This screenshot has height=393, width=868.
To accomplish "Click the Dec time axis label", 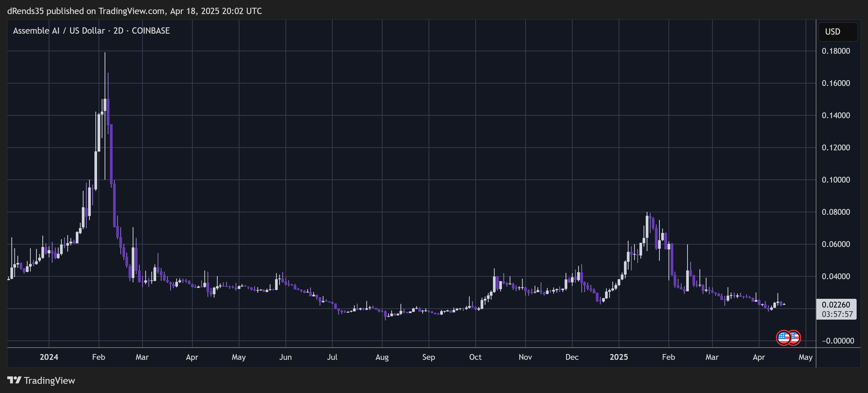I will (572, 357).
